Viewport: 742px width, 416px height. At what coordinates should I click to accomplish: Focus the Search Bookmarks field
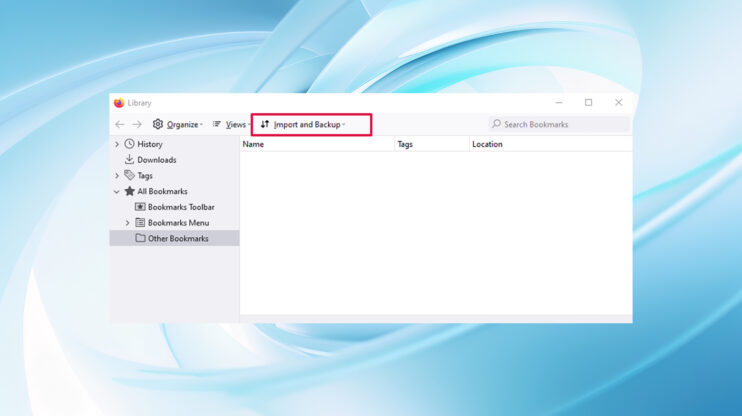pyautogui.click(x=563, y=125)
